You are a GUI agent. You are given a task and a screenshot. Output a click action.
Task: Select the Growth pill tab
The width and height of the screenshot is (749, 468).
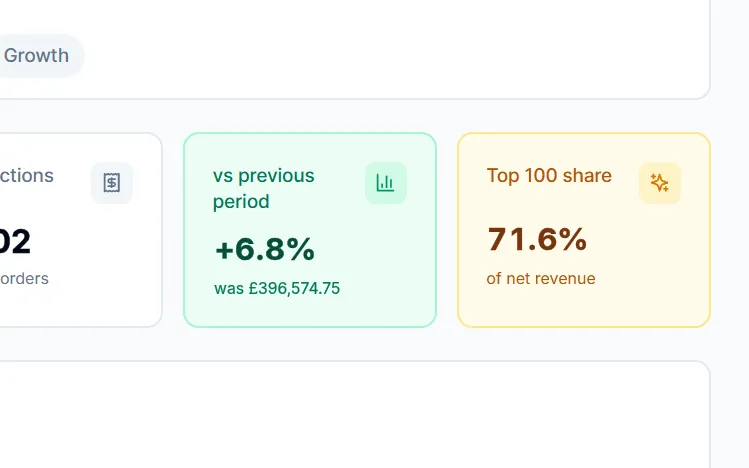[36, 55]
